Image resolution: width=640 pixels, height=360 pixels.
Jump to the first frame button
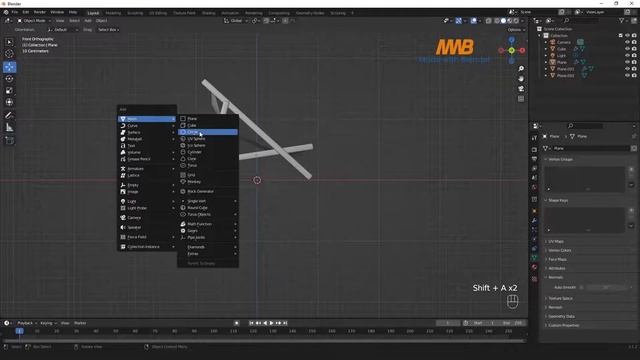tap(251, 323)
